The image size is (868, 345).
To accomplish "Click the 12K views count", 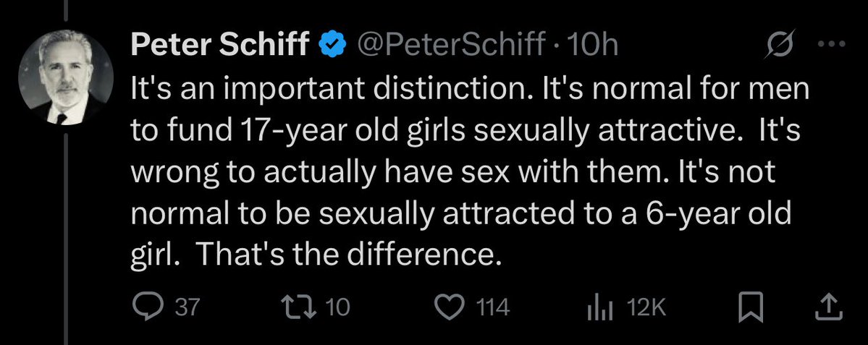I will [647, 308].
